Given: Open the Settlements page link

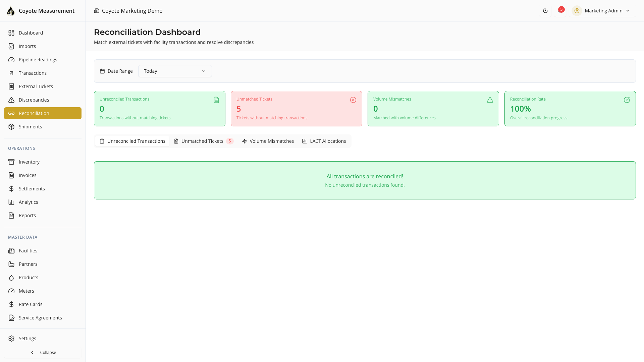Looking at the screenshot, I should (32, 189).
